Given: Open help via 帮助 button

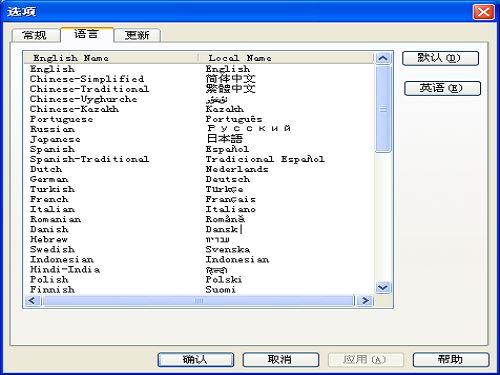Looking at the screenshot, I should pyautogui.click(x=451, y=360).
